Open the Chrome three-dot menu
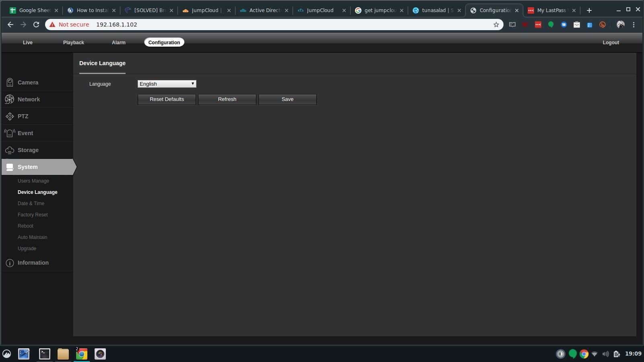This screenshot has width=644, height=362. click(x=634, y=25)
